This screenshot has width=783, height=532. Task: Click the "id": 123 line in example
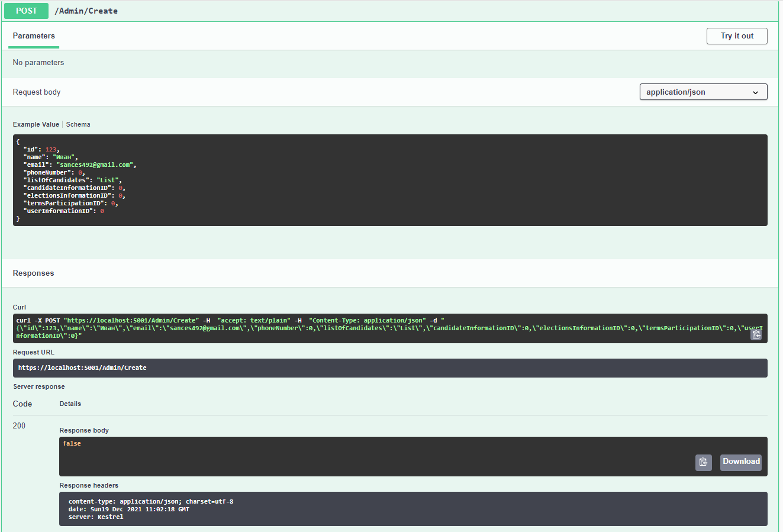tap(41, 150)
